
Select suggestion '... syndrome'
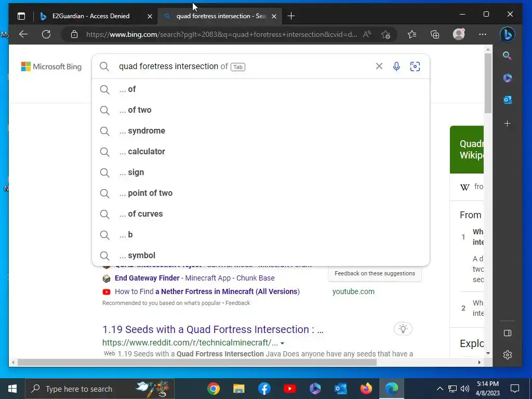coord(261,130)
